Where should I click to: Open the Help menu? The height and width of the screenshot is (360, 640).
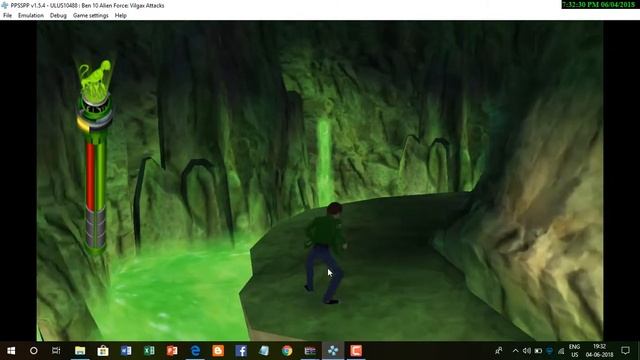tap(120, 16)
